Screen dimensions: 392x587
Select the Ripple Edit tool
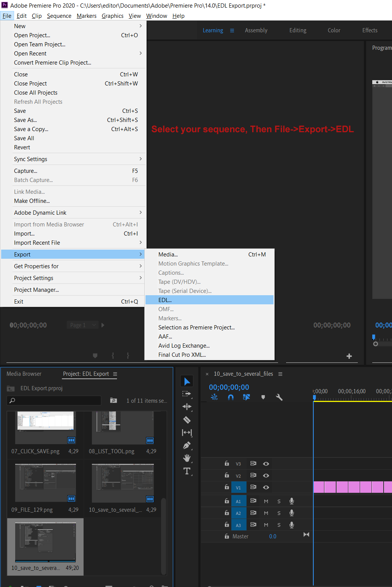coord(187,407)
